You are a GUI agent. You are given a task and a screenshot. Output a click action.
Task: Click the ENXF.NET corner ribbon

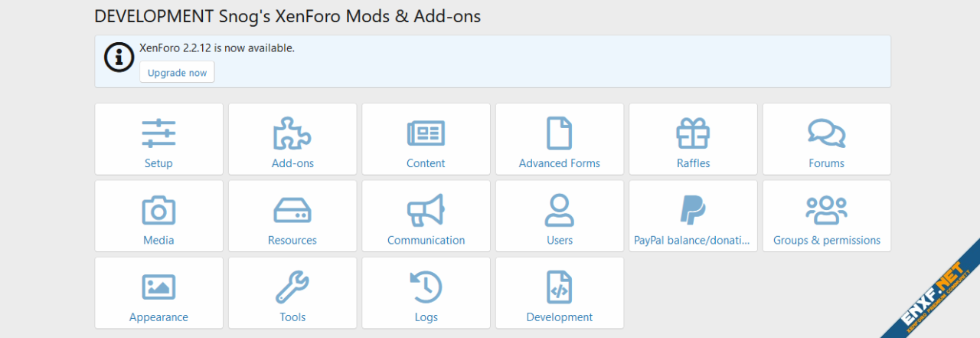coord(936,295)
